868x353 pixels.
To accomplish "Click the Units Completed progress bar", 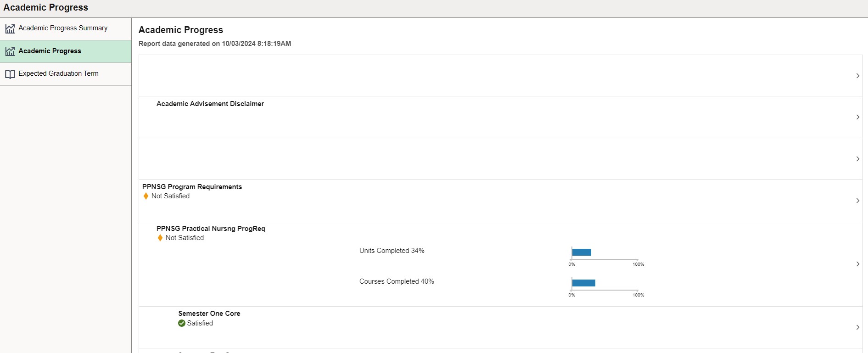I will click(582, 252).
